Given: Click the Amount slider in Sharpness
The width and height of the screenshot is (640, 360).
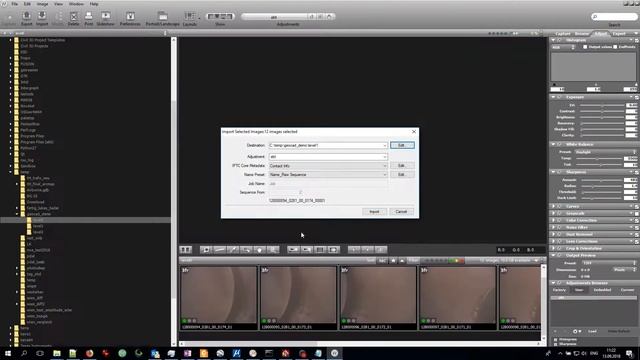Looking at the screenshot, I should click(x=602, y=180).
